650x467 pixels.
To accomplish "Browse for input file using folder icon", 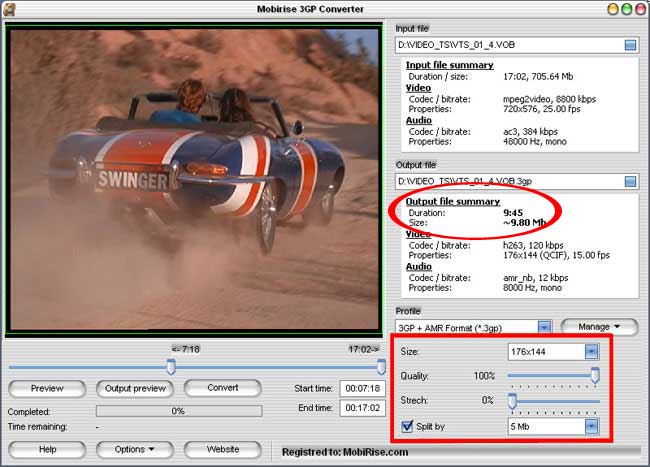I will pos(630,45).
